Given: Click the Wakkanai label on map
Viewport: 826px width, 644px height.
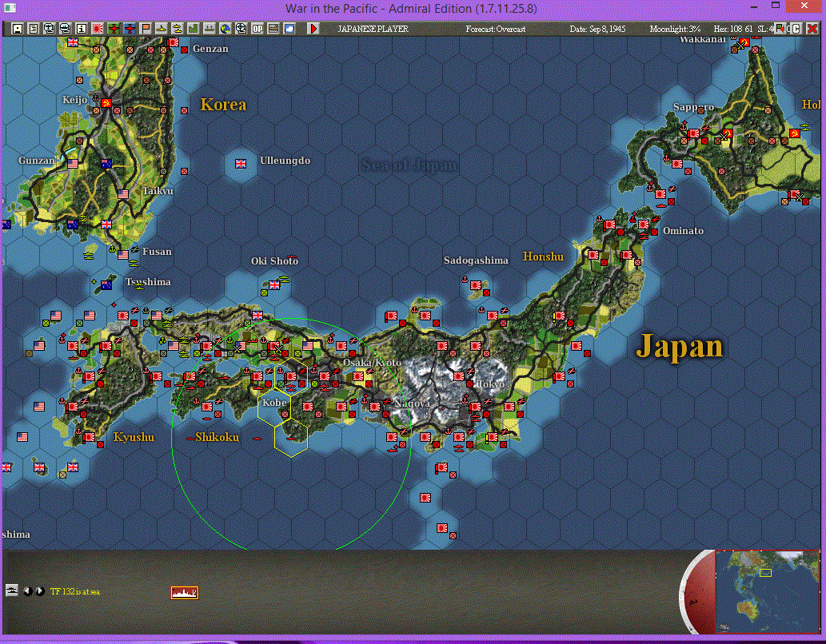Looking at the screenshot, I should [x=703, y=39].
